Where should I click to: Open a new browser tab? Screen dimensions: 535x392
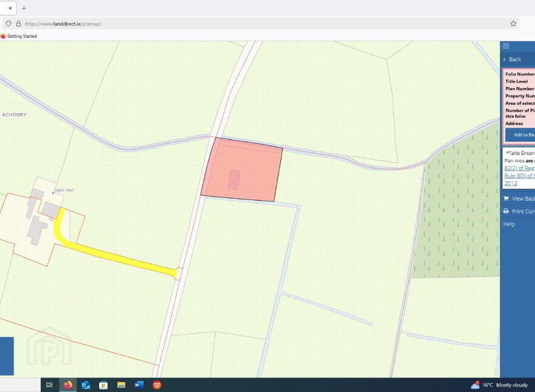point(24,8)
